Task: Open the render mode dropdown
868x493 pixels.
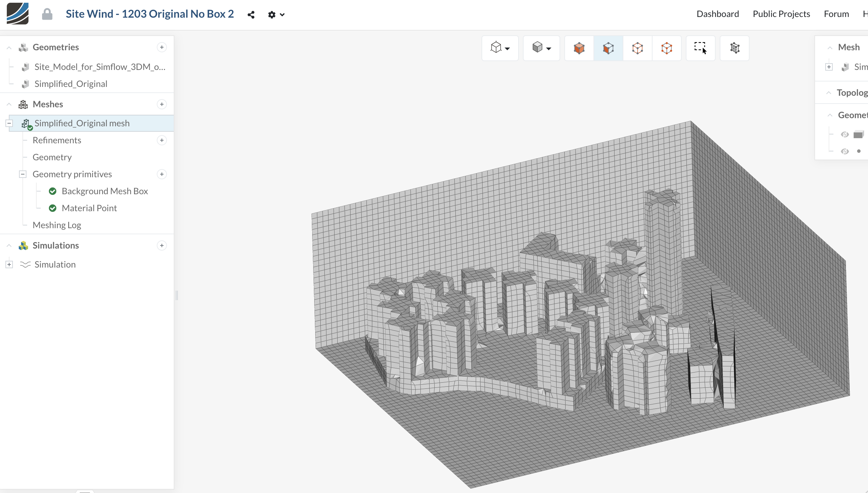Action: pyautogui.click(x=541, y=48)
